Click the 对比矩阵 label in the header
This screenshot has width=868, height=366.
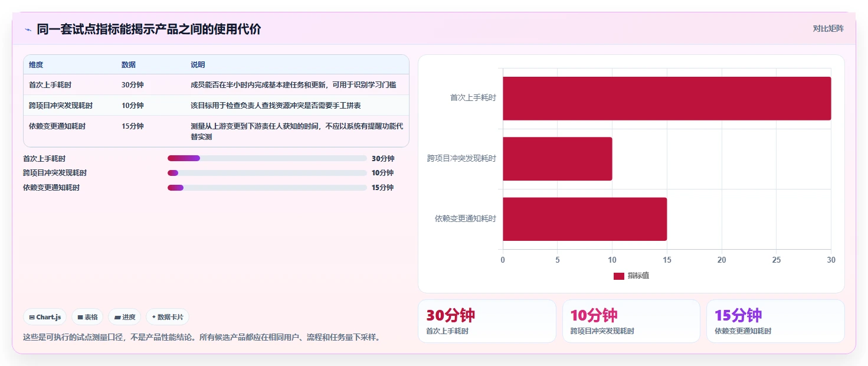pyautogui.click(x=828, y=28)
